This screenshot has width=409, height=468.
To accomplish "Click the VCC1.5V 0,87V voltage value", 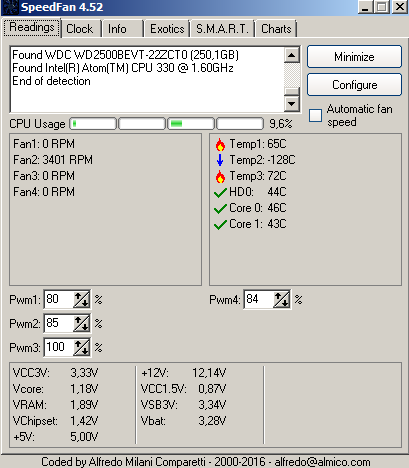I will (x=212, y=389).
